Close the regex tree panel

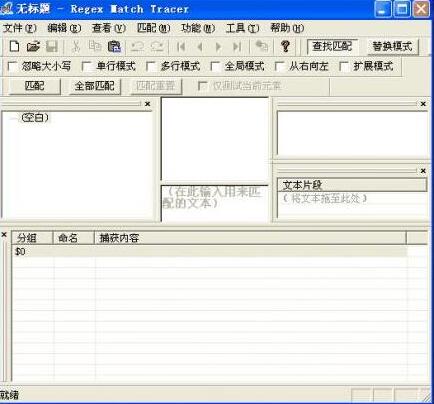coord(148,104)
